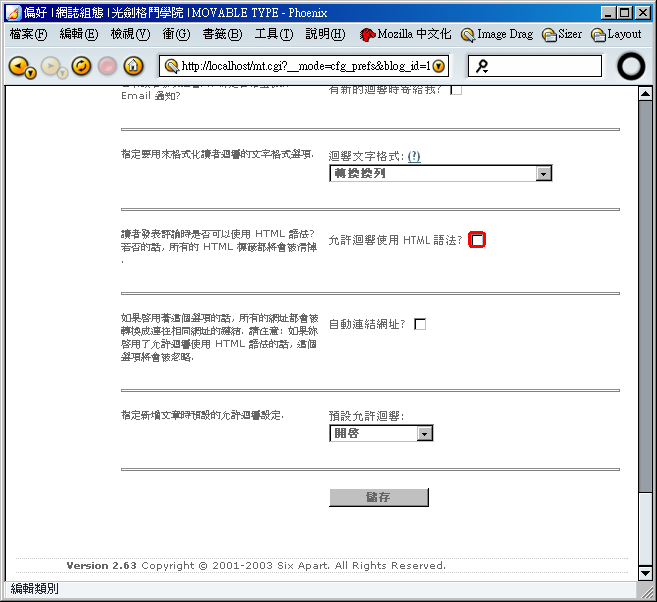Click the vertical scrollbar thumb
The image size is (657, 602).
pyautogui.click(x=645, y=297)
